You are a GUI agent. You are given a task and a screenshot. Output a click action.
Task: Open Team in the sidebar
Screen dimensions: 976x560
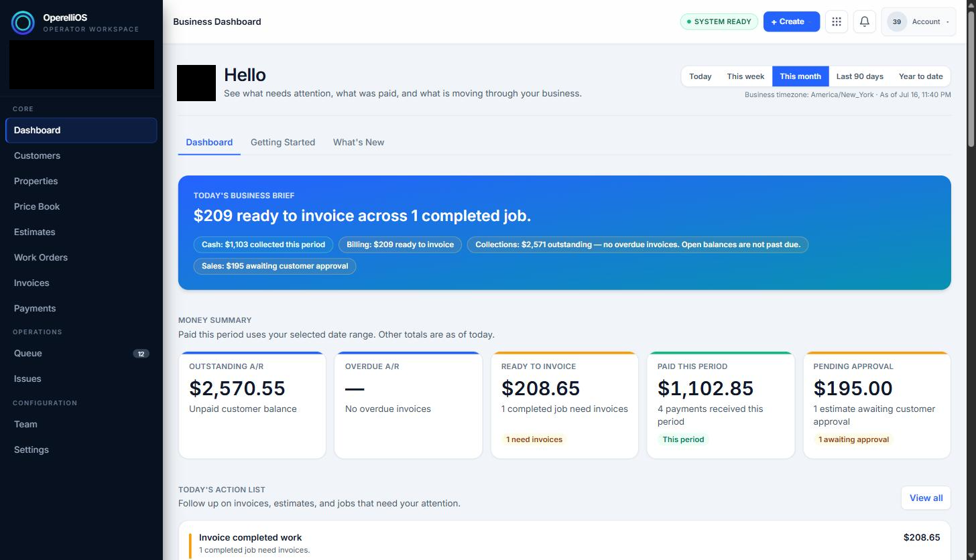point(81,424)
